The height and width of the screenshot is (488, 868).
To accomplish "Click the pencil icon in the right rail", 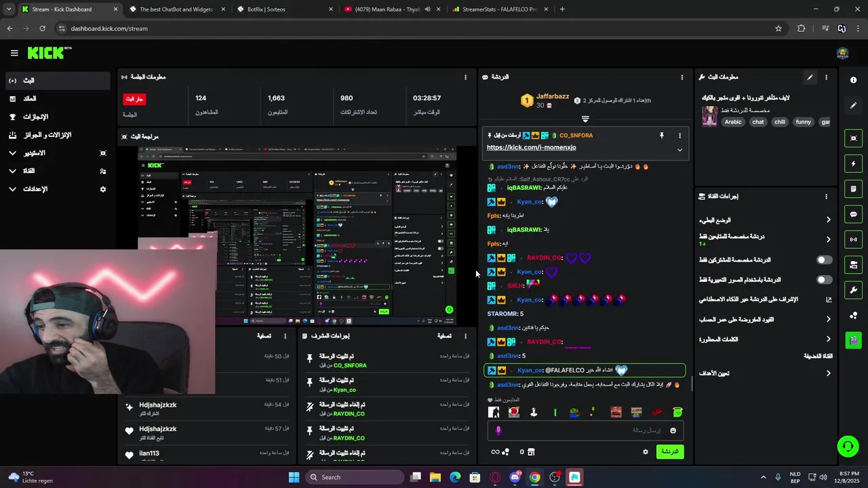I will pos(853,106).
